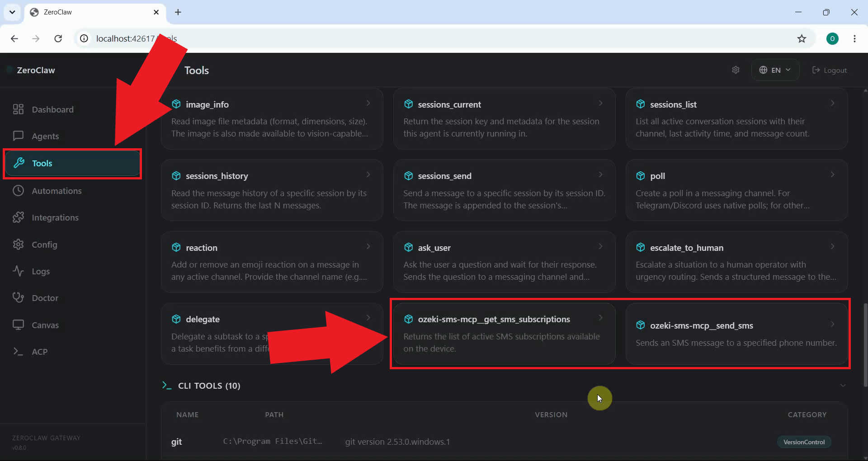This screenshot has width=868, height=461.
Task: Click the Canvas monitor icon
Action: (x=18, y=325)
